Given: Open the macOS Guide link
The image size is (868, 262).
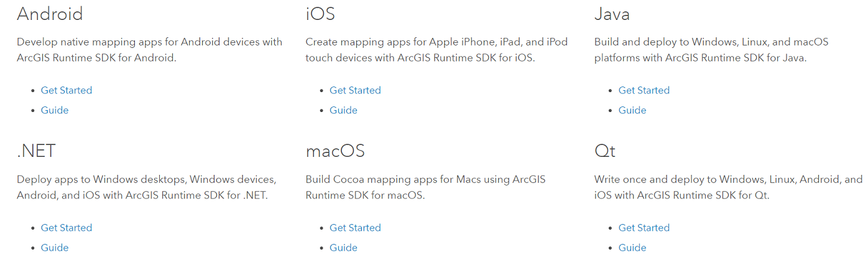Looking at the screenshot, I should coord(343,248).
